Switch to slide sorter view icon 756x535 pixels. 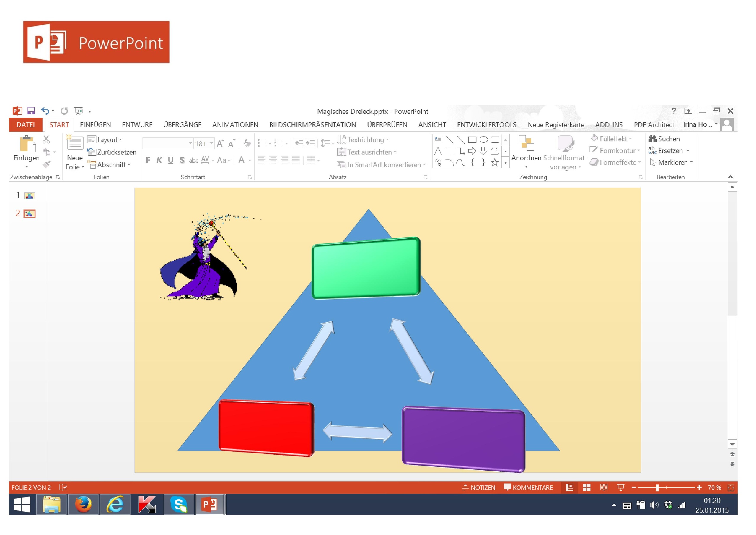(586, 487)
